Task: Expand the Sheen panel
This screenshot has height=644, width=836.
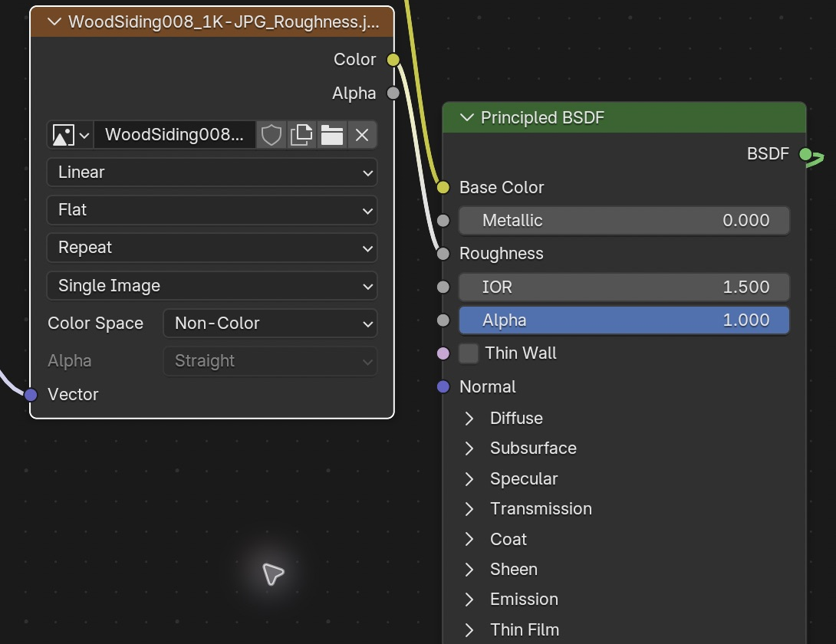Action: click(x=469, y=570)
